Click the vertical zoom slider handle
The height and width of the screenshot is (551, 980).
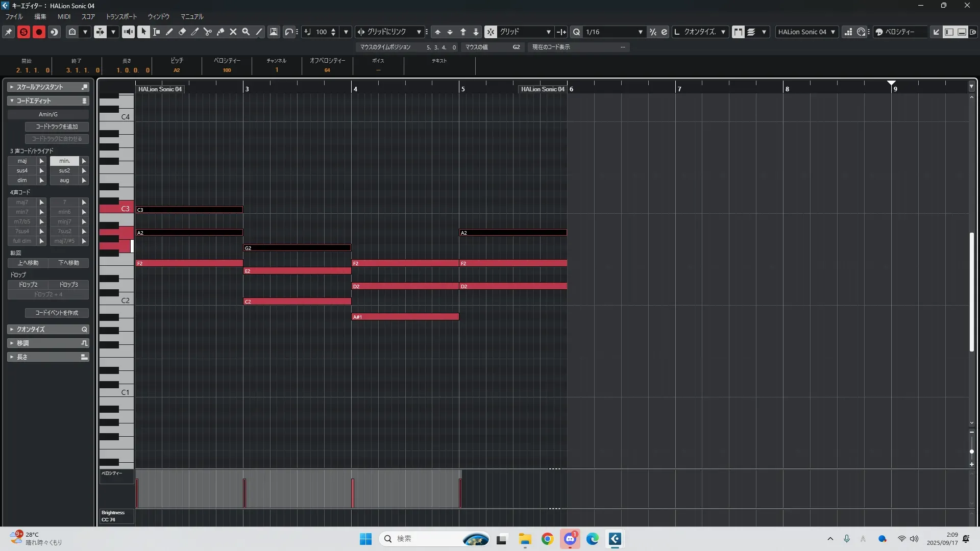(x=971, y=452)
